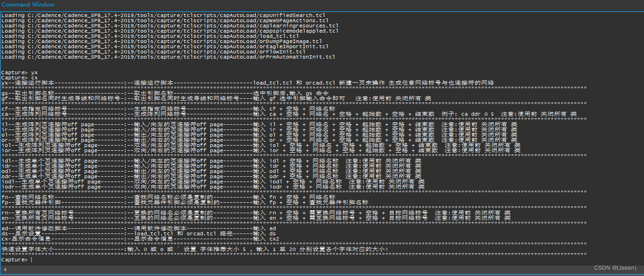Click the load_tcl.tcl loading line

[150, 36]
